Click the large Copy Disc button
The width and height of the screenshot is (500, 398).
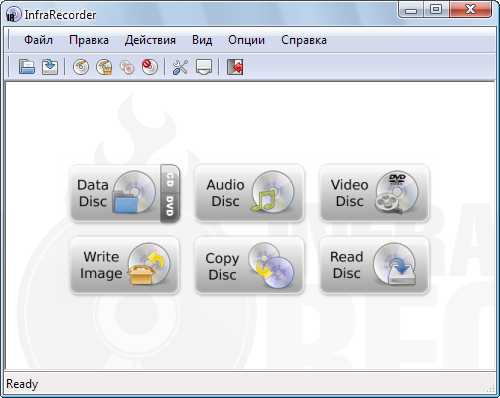pos(249,265)
